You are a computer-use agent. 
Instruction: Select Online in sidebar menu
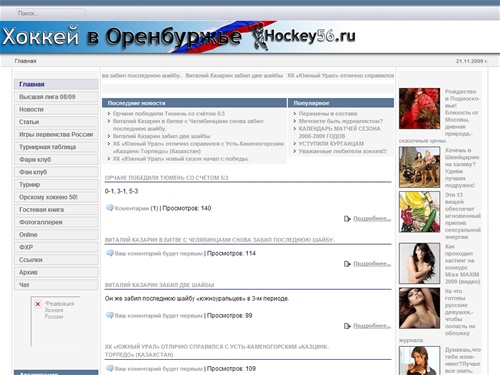[56, 235]
